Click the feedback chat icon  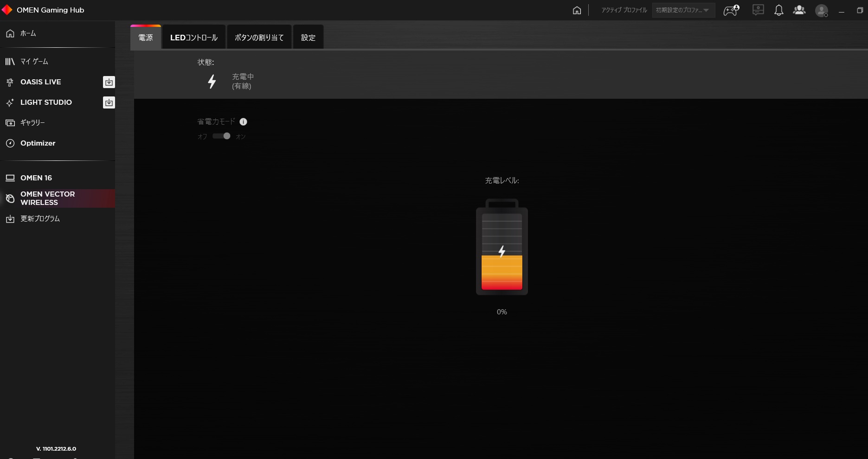click(758, 10)
